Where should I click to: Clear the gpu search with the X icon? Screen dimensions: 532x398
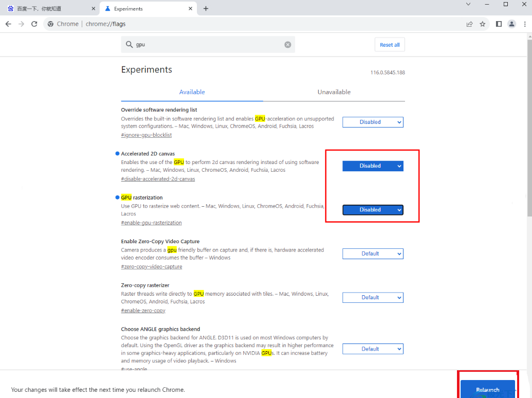(288, 45)
